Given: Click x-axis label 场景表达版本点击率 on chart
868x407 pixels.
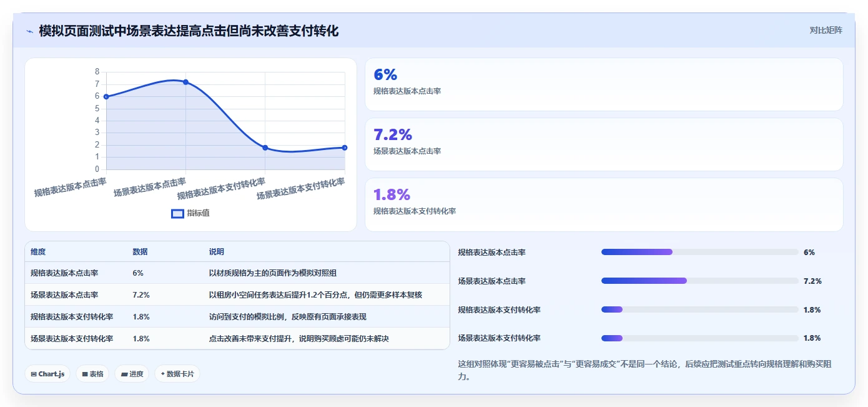Looking at the screenshot, I should pyautogui.click(x=150, y=188).
